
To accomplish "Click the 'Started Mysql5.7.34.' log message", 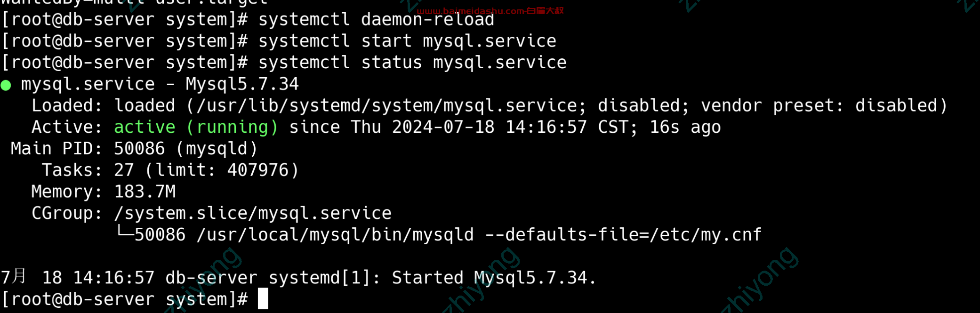I will click(494, 278).
